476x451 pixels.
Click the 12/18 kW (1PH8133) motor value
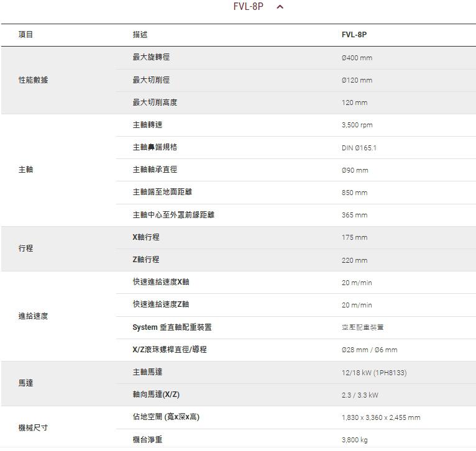pyautogui.click(x=374, y=373)
